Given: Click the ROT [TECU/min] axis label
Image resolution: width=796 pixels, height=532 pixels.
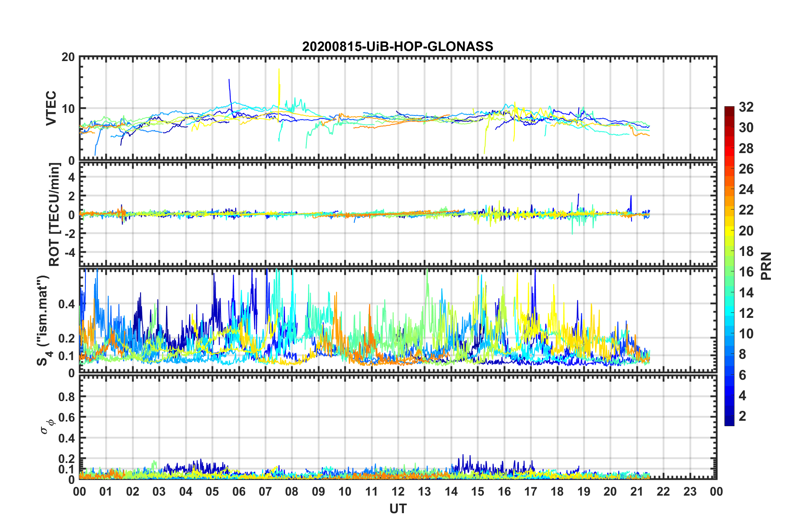Looking at the screenshot, I should [x=54, y=215].
